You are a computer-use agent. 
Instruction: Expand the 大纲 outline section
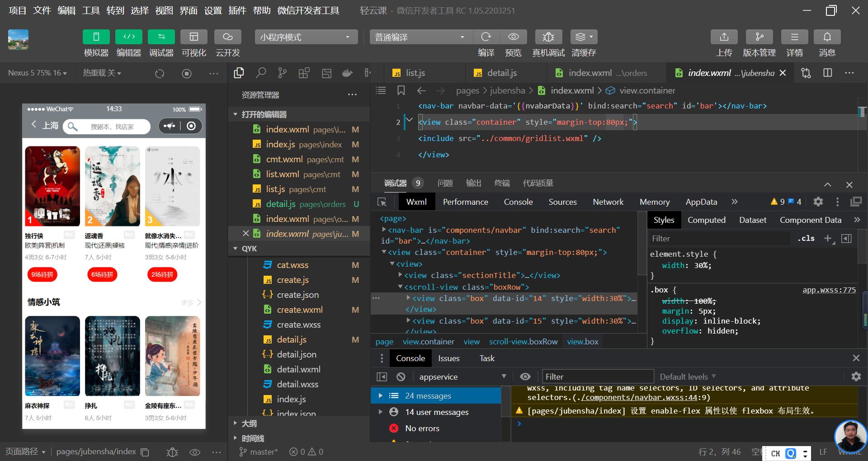point(249,423)
